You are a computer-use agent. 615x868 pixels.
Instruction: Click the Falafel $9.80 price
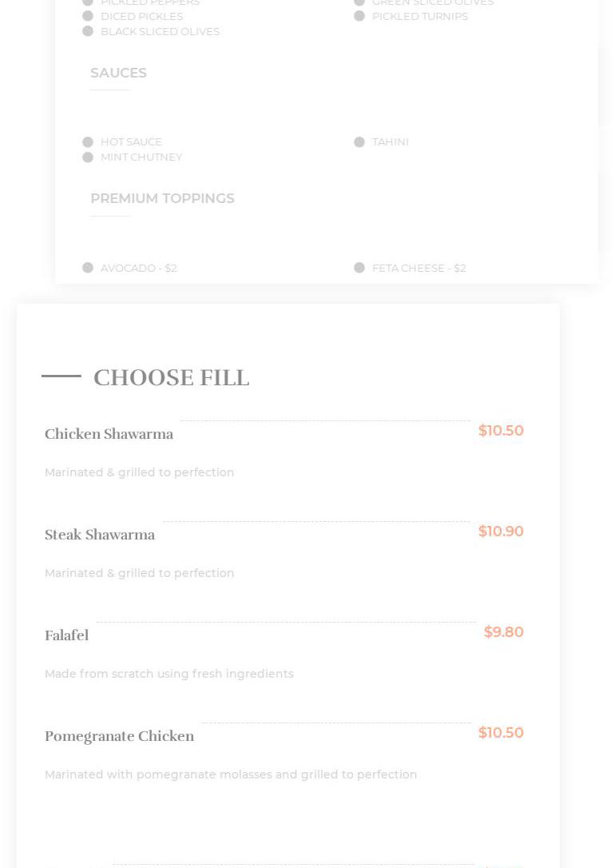point(503,632)
